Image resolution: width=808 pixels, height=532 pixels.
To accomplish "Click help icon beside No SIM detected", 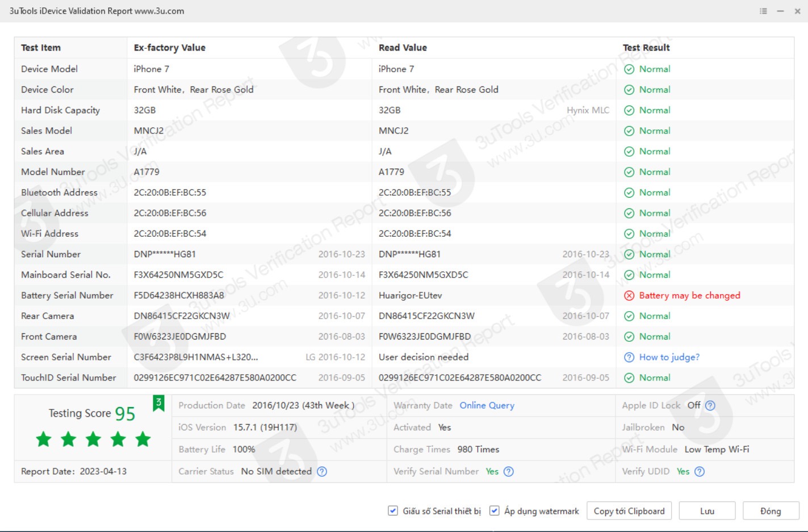I will [322, 471].
